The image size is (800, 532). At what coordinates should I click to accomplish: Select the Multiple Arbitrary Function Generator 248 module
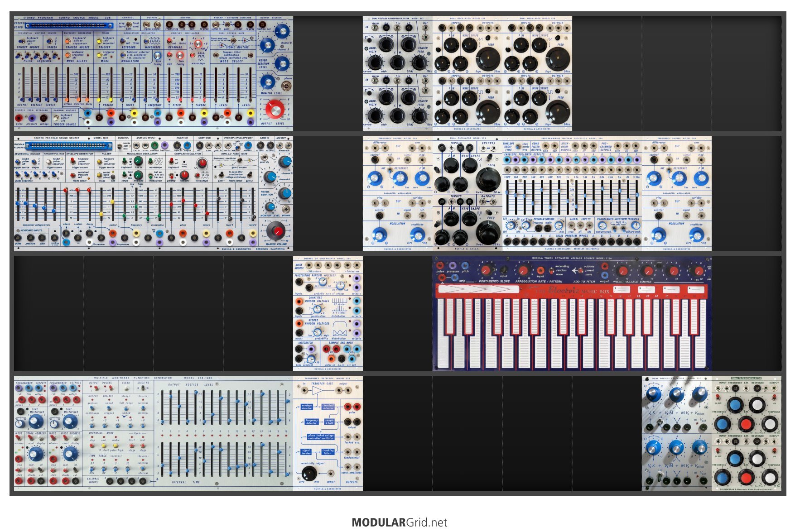point(154,433)
